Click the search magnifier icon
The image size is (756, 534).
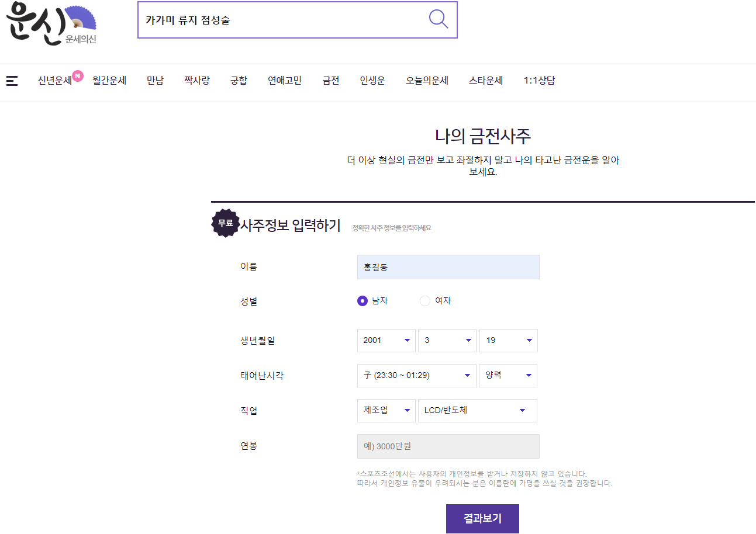point(438,18)
